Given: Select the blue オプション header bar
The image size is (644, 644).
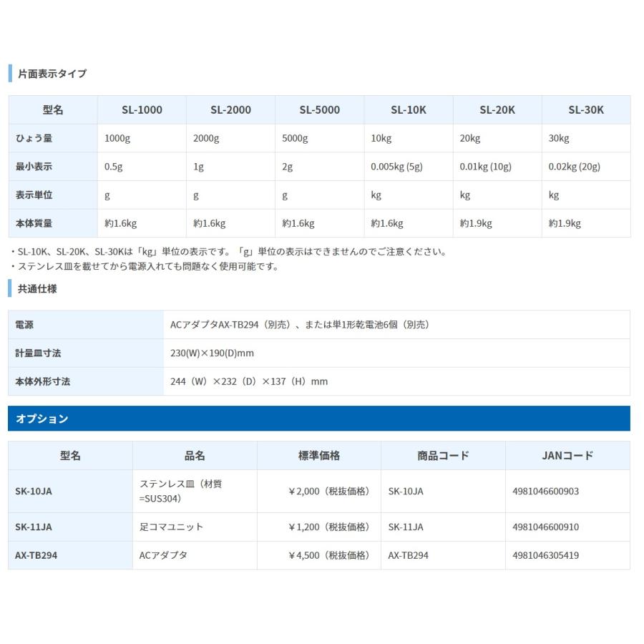Looking at the screenshot, I should [318, 419].
